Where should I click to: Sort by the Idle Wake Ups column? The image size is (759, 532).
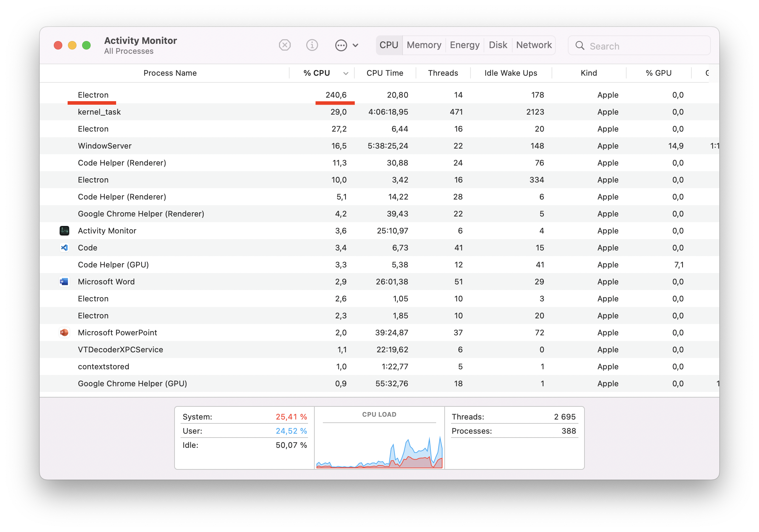coord(510,73)
